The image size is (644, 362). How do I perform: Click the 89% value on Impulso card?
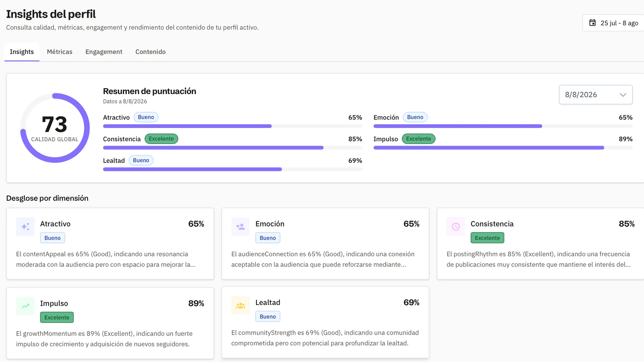click(x=196, y=303)
